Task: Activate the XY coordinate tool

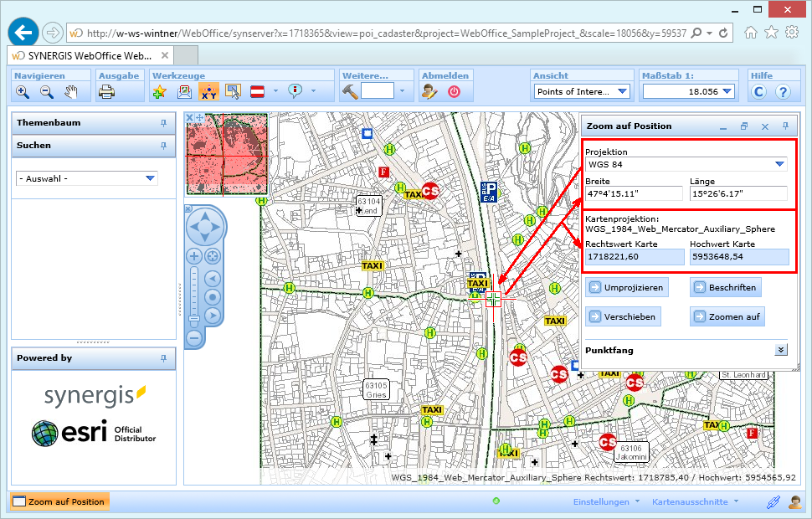Action: point(208,91)
